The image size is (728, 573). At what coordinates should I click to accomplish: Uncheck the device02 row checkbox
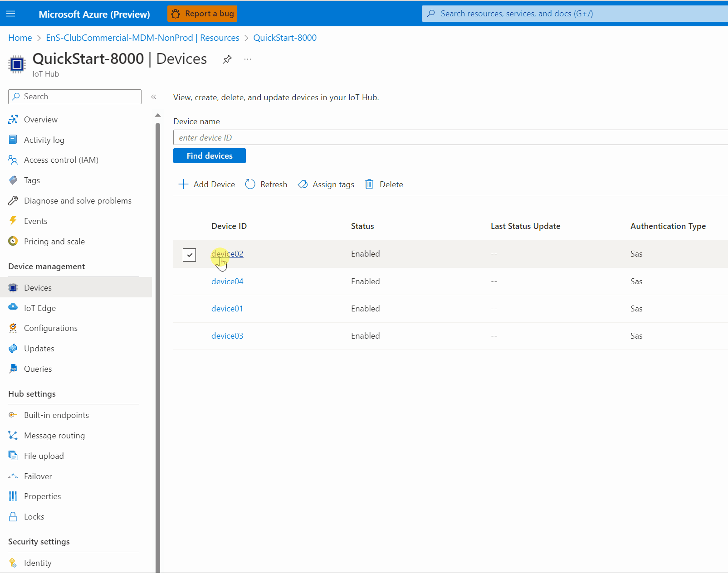tap(189, 255)
